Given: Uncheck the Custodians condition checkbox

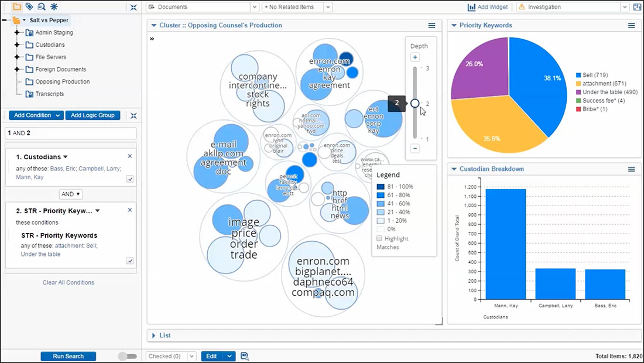Looking at the screenshot, I should 130,179.
